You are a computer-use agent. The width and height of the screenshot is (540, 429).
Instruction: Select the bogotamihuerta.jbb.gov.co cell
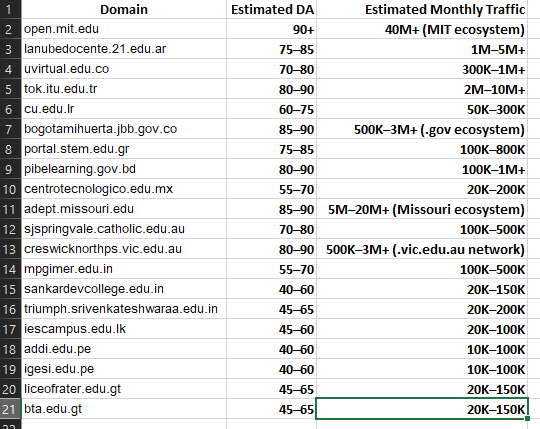(124, 129)
